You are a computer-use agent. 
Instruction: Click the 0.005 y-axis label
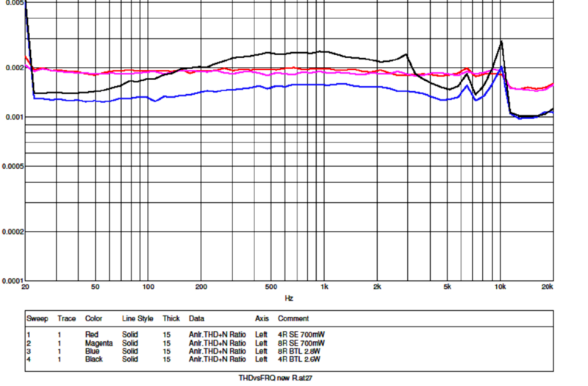(13, 3)
